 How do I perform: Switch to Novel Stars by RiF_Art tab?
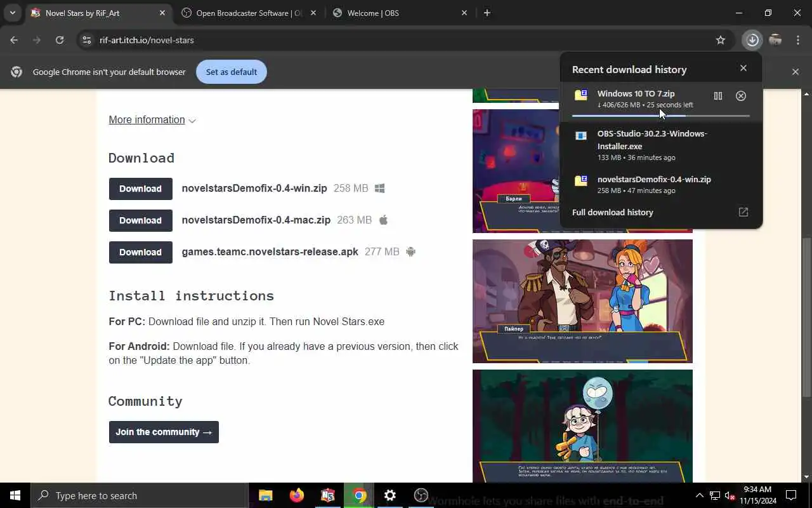click(x=98, y=13)
